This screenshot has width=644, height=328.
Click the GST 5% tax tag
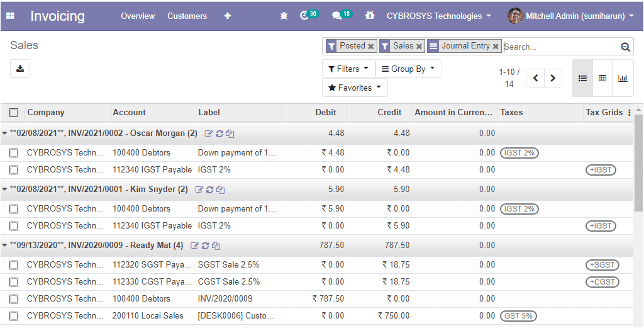pos(519,316)
